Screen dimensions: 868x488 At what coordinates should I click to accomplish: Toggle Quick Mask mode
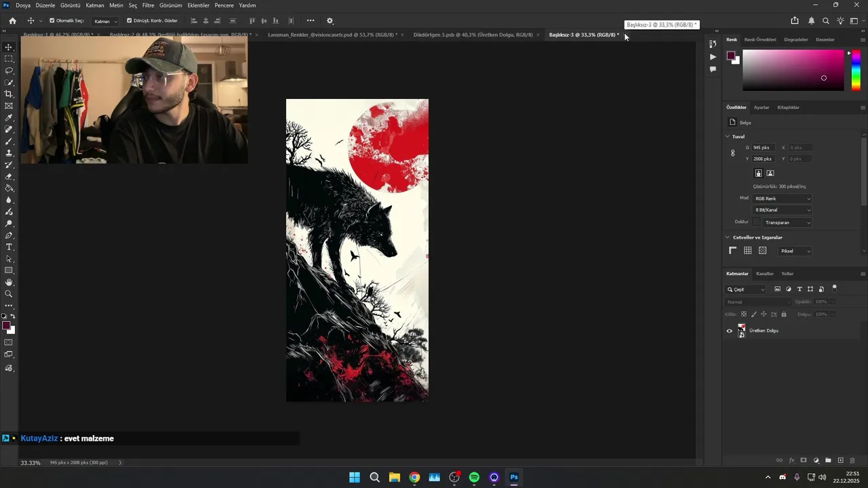(9, 342)
